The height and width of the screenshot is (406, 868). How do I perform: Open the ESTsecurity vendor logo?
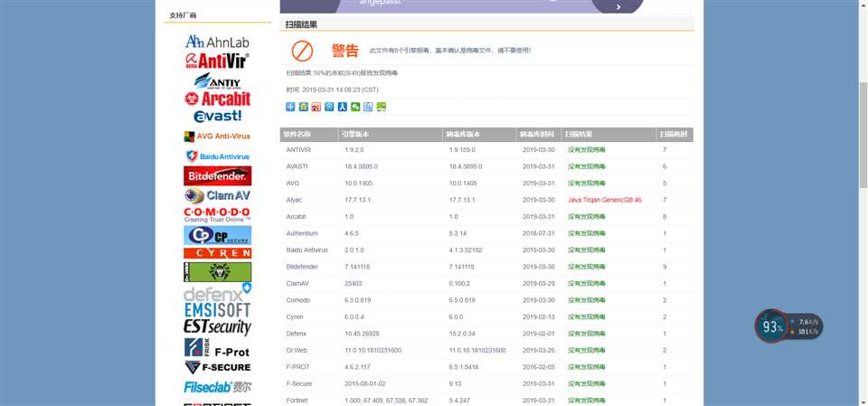tap(218, 326)
